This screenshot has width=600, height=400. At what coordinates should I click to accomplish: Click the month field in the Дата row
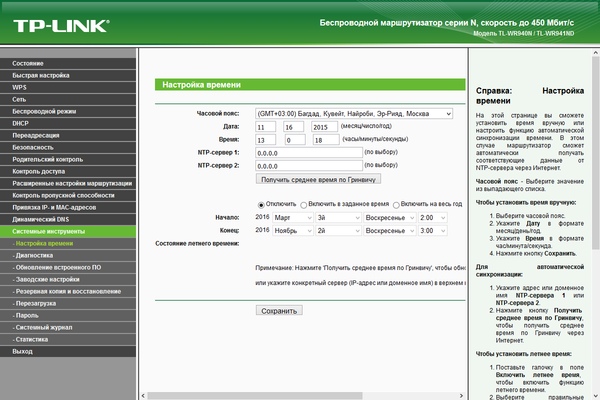point(266,128)
